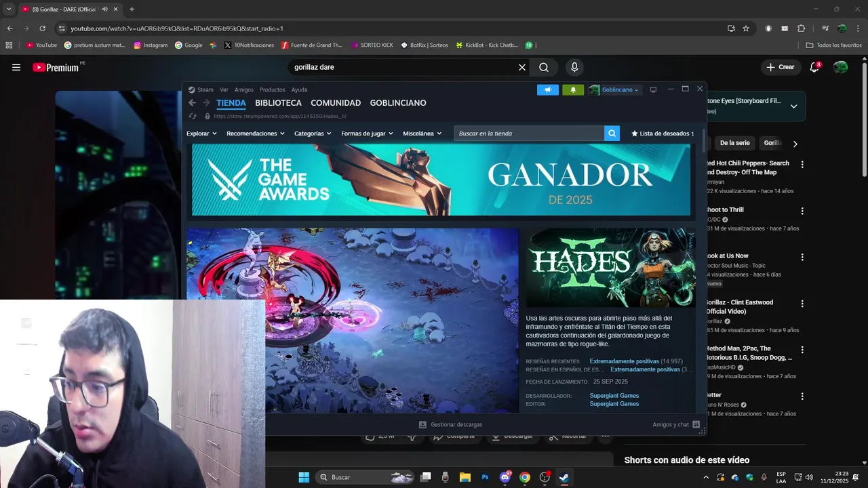
Task: Click Steam Big Picture mode monitor icon
Action: [653, 89]
